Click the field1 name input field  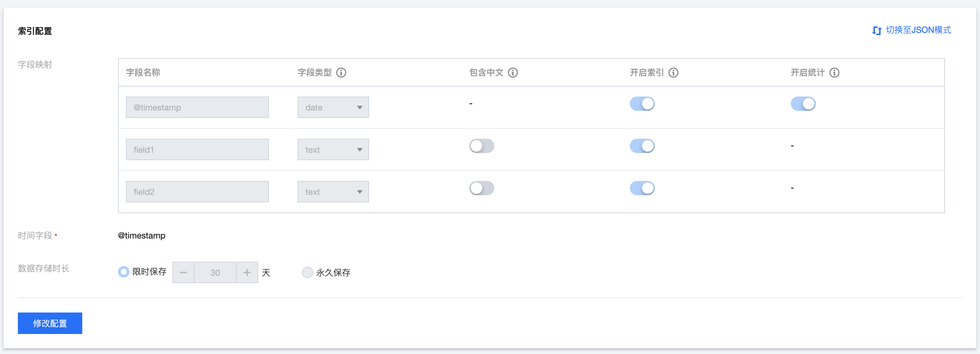[197, 150]
